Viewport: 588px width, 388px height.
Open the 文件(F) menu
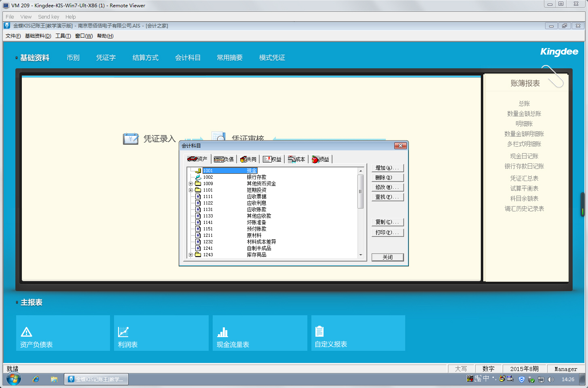pyautogui.click(x=13, y=36)
